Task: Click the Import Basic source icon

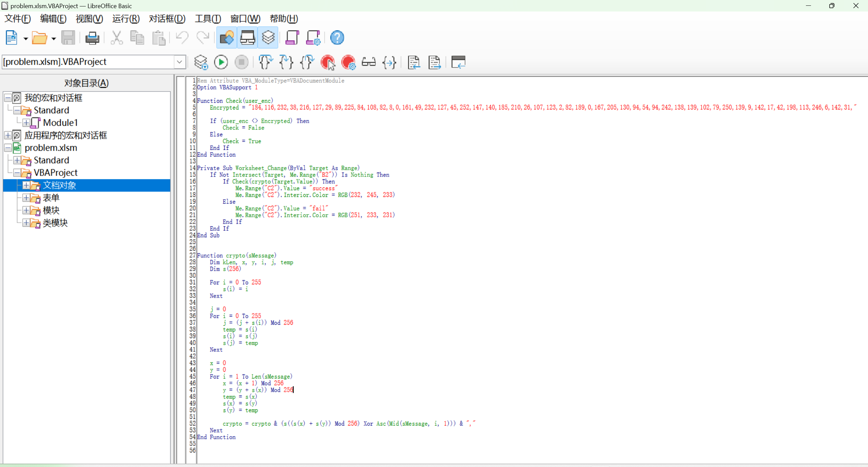Action: pos(414,62)
